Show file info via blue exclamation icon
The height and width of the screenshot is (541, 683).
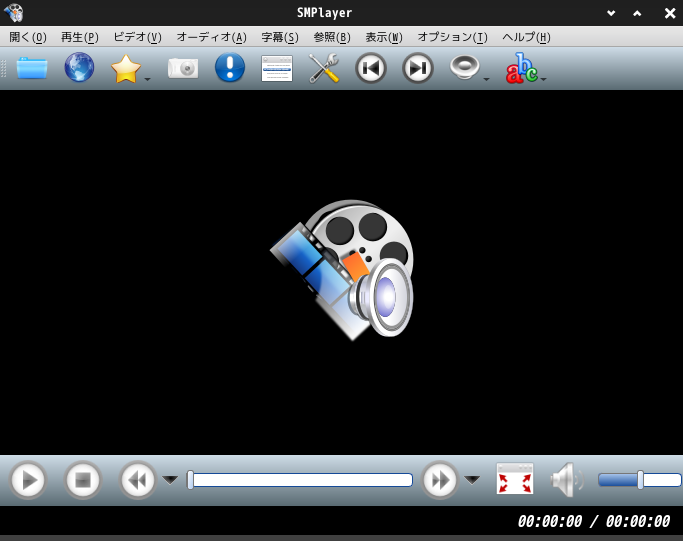click(x=230, y=68)
